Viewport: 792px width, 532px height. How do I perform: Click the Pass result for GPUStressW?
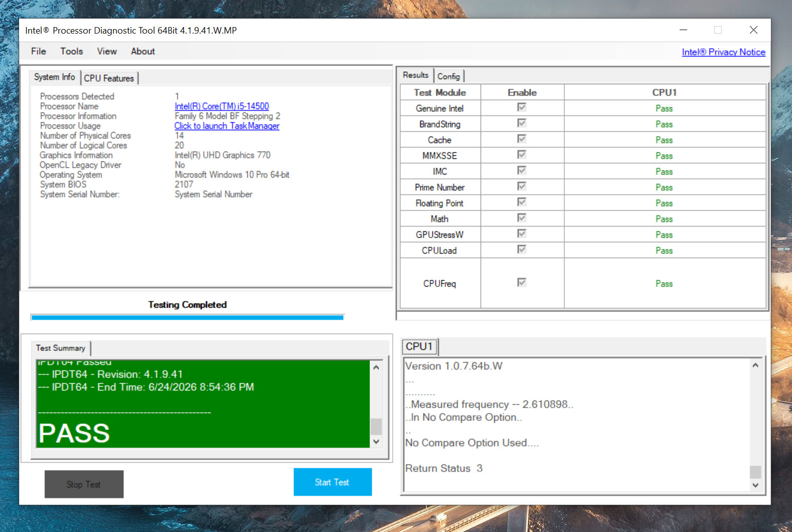pos(664,235)
